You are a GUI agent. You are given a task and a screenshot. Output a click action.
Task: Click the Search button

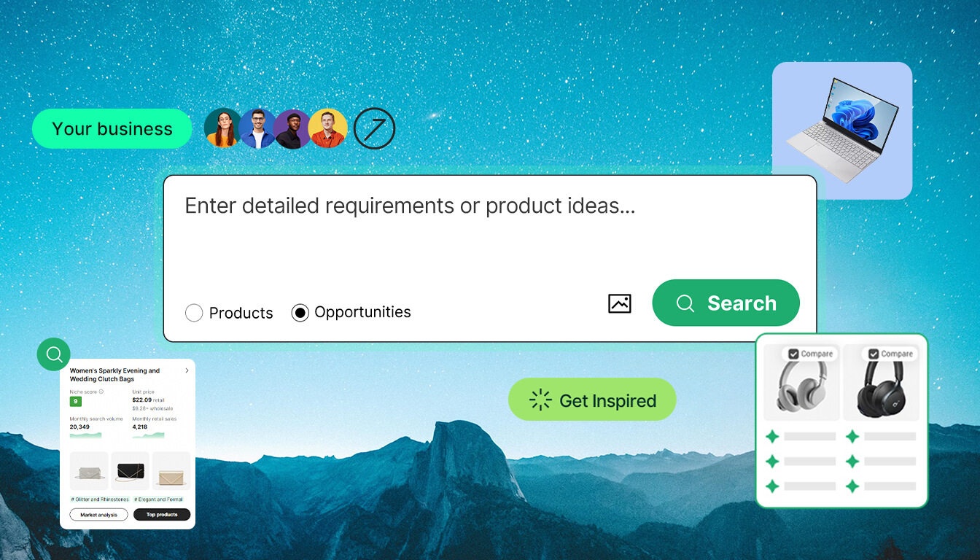pyautogui.click(x=726, y=303)
